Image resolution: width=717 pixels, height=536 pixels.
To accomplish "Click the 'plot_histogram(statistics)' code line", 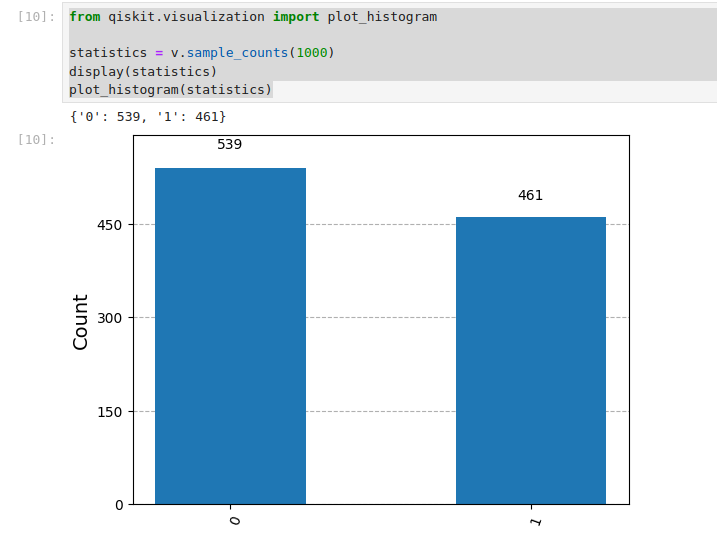I will 171,90.
